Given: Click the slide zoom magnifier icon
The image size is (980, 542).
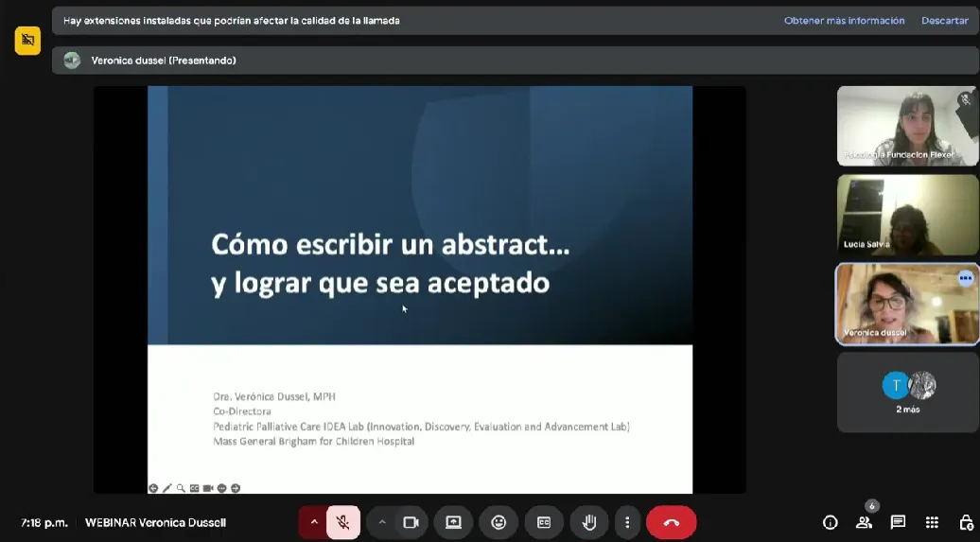Looking at the screenshot, I should pos(181,488).
